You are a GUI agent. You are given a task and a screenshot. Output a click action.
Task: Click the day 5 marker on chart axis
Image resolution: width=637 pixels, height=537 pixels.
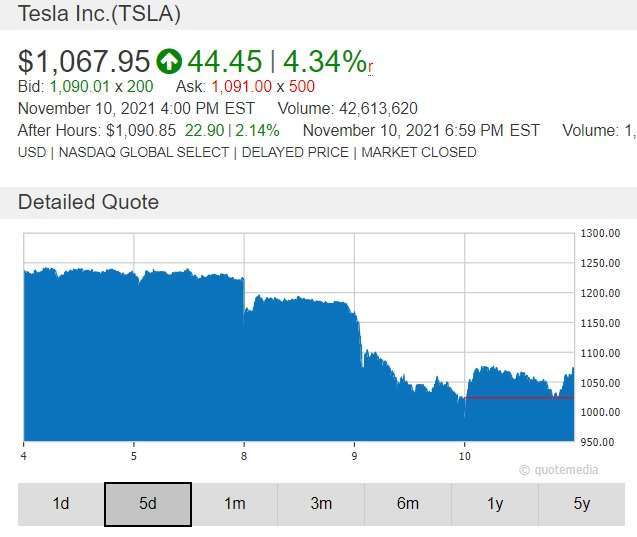point(134,456)
